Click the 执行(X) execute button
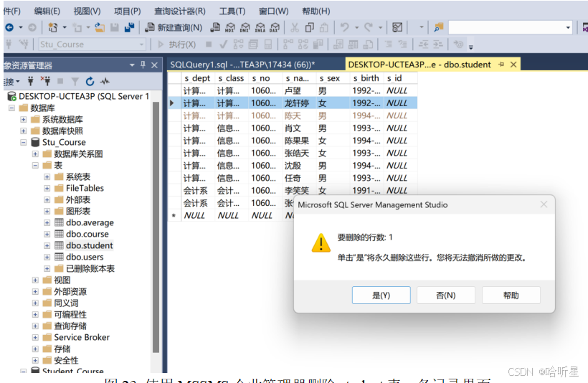 pos(176,44)
